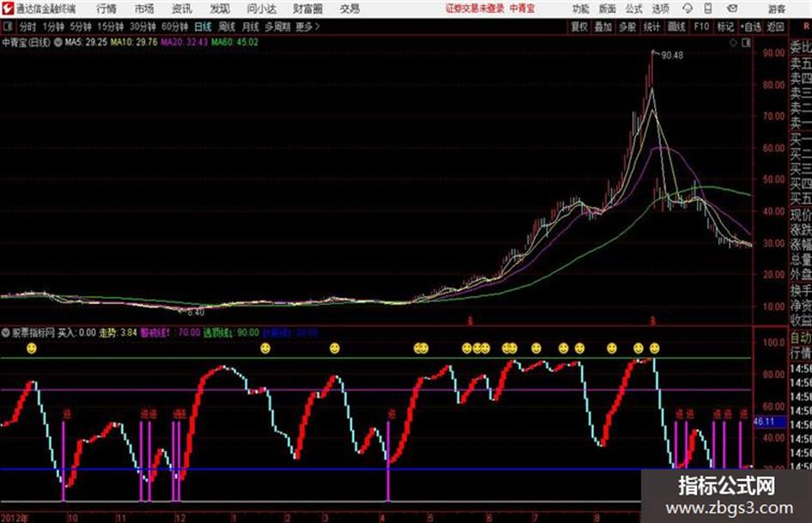Open the 问小达 menu

pos(261,9)
